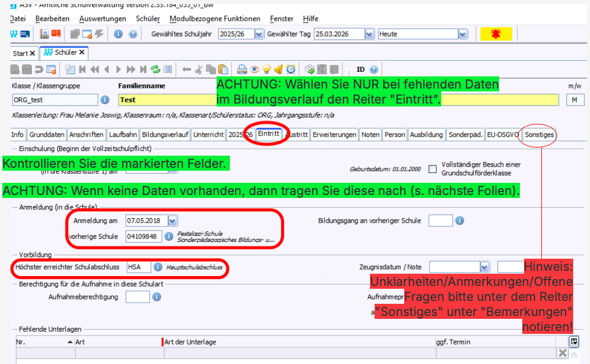Open the blue info icon in top toolbar
The height and width of the screenshot is (364, 590).
point(118,34)
